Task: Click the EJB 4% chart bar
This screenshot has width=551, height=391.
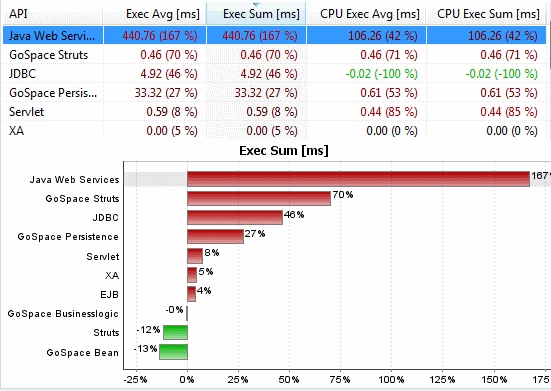Action: (192, 294)
